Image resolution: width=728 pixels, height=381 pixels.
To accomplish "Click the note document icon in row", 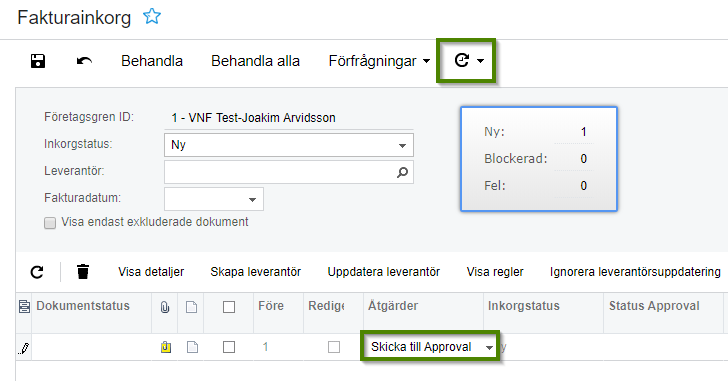I will (x=192, y=347).
